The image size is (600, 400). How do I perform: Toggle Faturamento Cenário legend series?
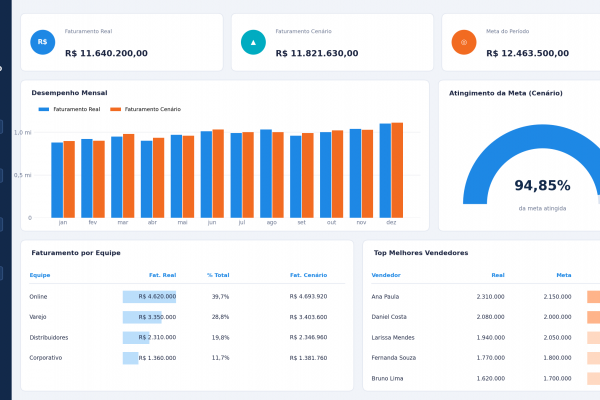pos(145,109)
